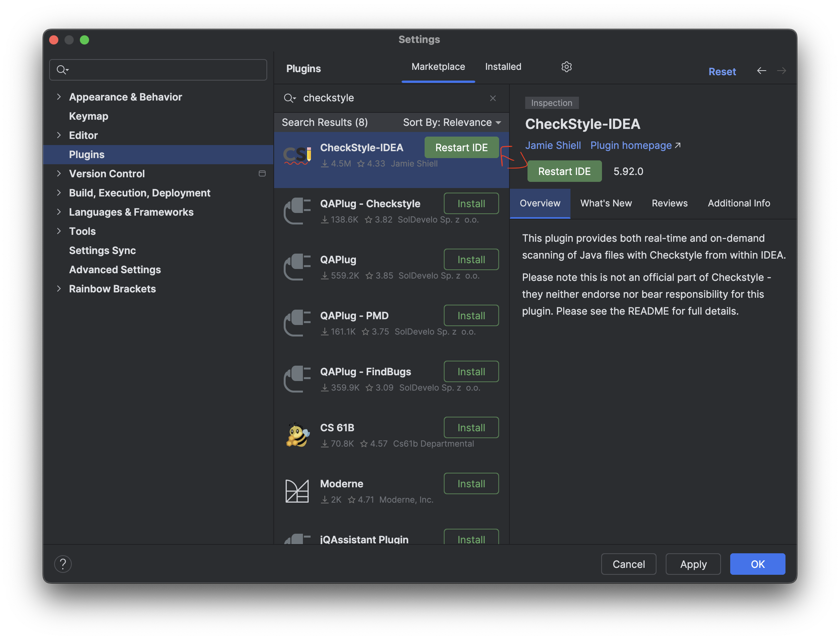Open the plugins gear settings icon
Screen dimensions: 840x640
(x=566, y=67)
